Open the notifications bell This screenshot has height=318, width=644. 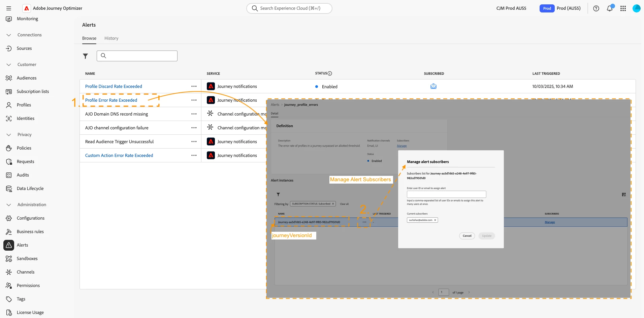click(x=610, y=8)
